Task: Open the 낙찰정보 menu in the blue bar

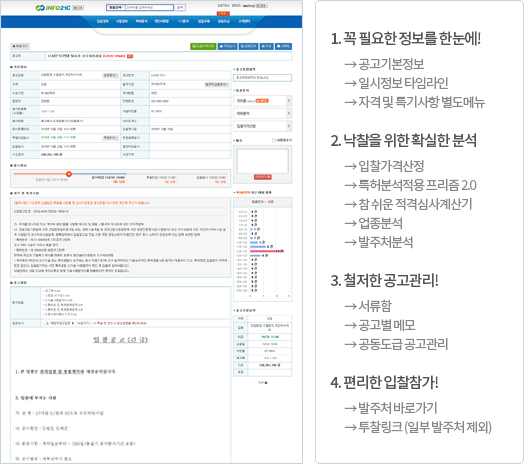Action: [x=122, y=21]
